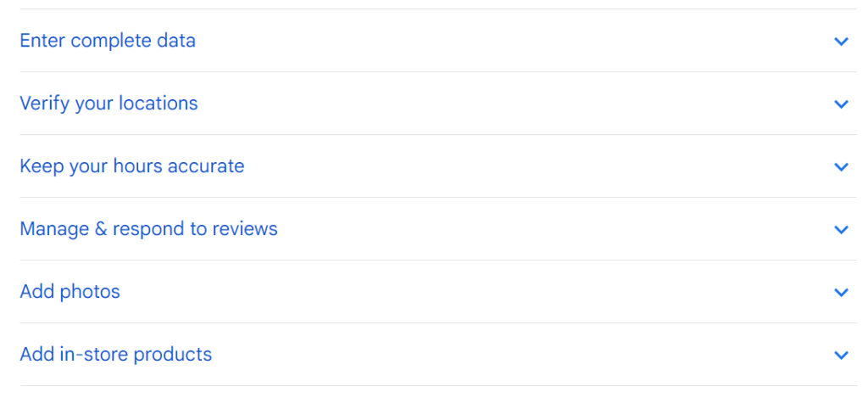Expand the Enter complete data accordion row
The height and width of the screenshot is (398, 868).
pyautogui.click(x=438, y=41)
